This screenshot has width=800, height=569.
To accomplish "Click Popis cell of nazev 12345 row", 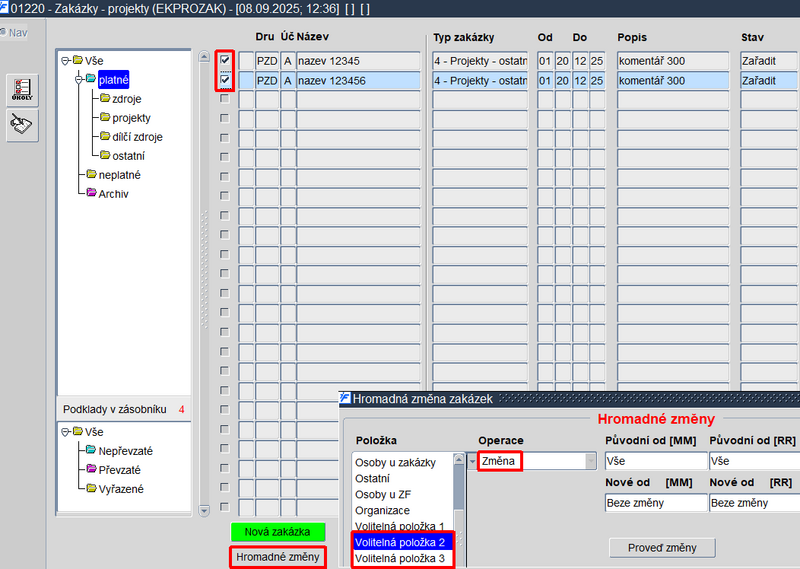I will (x=672, y=61).
